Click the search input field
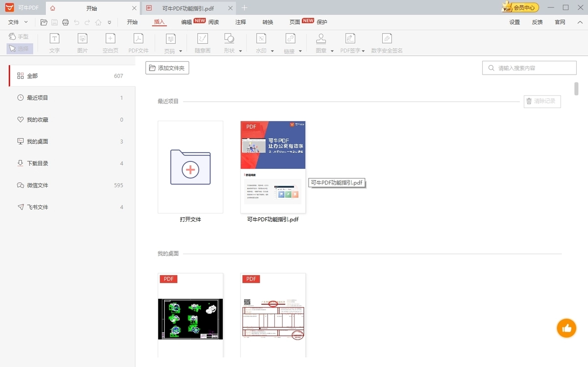This screenshot has width=588, height=367. 529,68
